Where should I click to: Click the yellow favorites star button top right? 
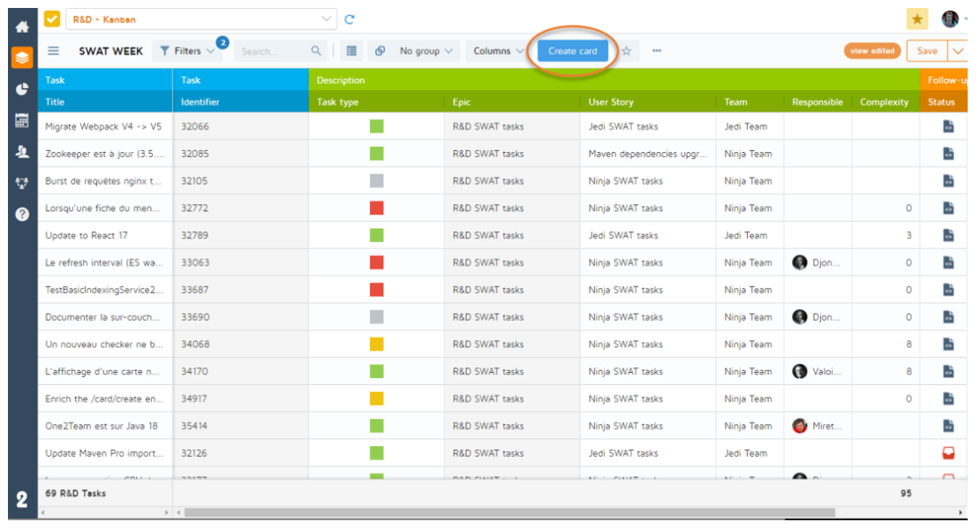pyautogui.click(x=916, y=19)
